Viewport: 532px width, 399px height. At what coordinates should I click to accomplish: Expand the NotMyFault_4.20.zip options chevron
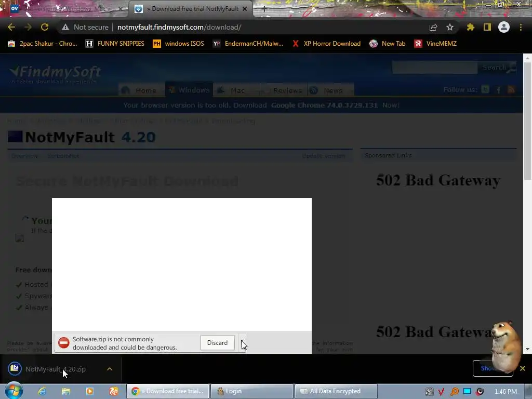110,369
